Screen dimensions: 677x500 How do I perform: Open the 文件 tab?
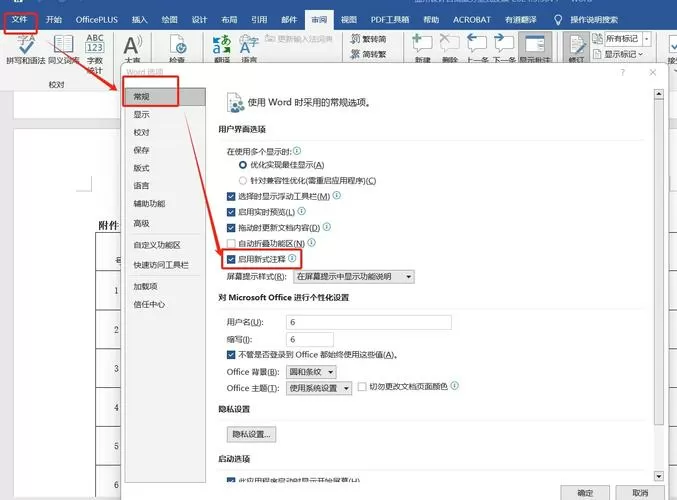(x=19, y=19)
